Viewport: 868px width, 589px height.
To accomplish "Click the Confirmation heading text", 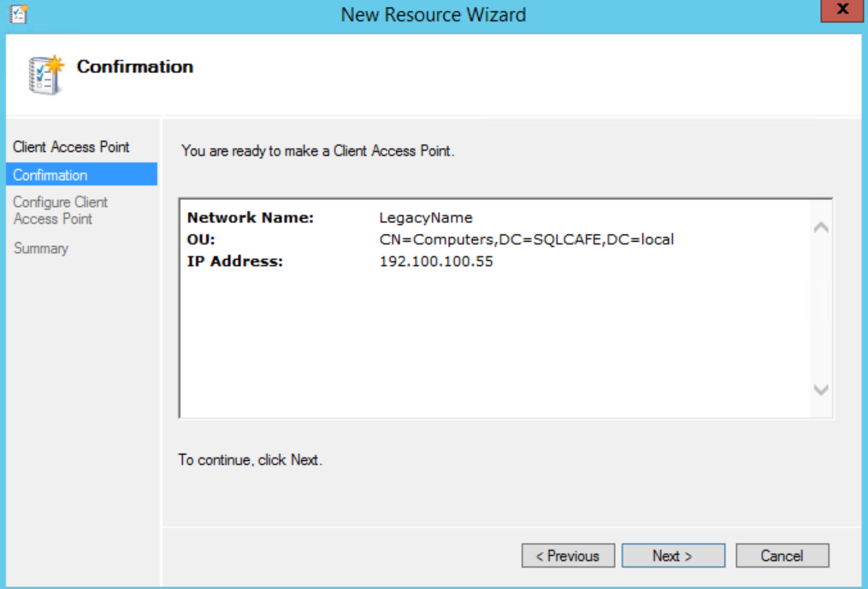I will coord(135,67).
